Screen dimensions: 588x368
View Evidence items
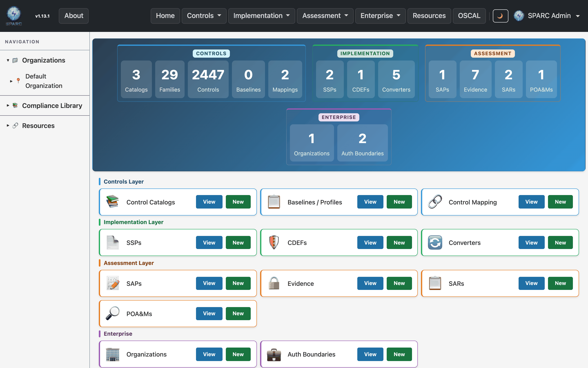pos(370,283)
